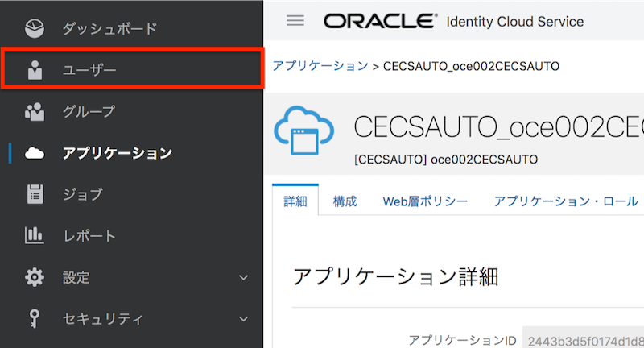The width and height of the screenshot is (644, 348).
Task: Toggle the hamburger navigation menu icon
Action: click(295, 21)
